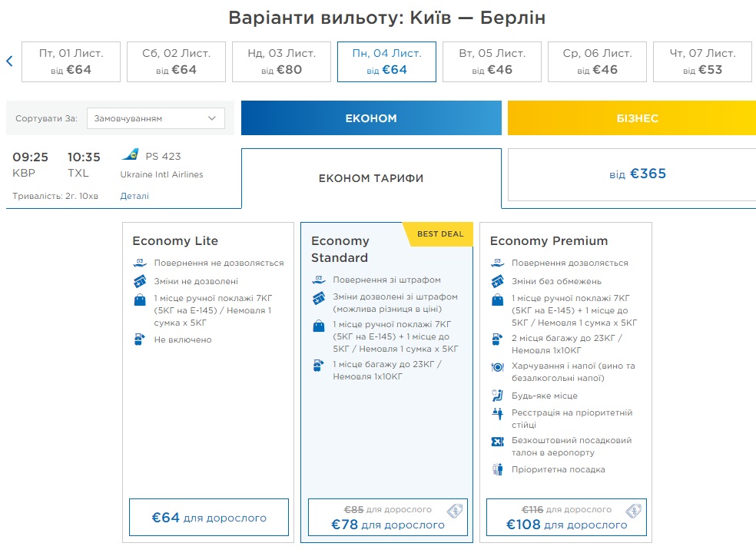Click the any-seat selection icon
The image size is (756, 553).
coord(497,396)
